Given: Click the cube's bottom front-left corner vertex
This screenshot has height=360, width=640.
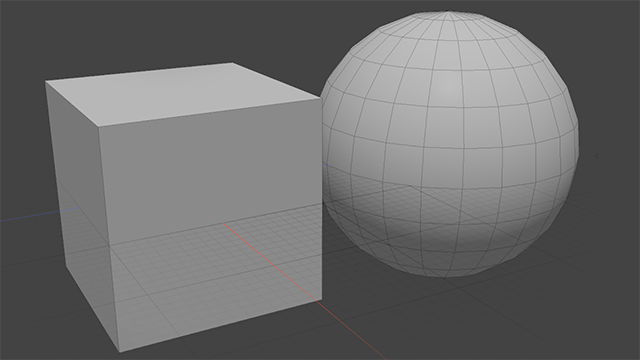Looking at the screenshot, I should 120,351.
